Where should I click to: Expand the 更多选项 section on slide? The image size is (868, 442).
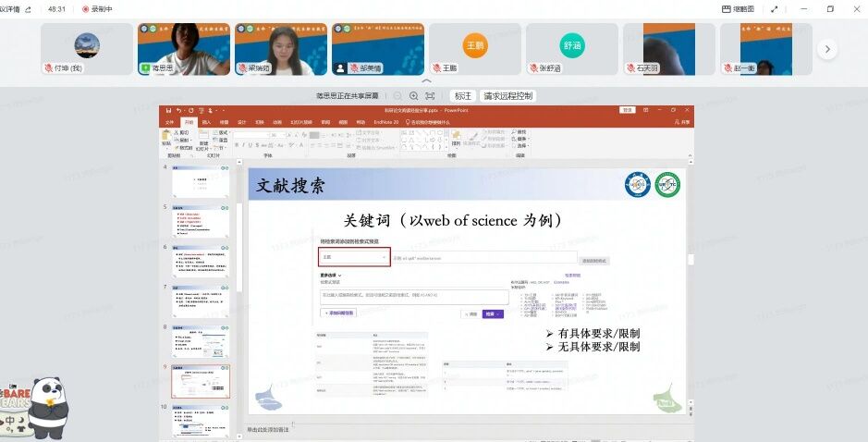(x=331, y=276)
